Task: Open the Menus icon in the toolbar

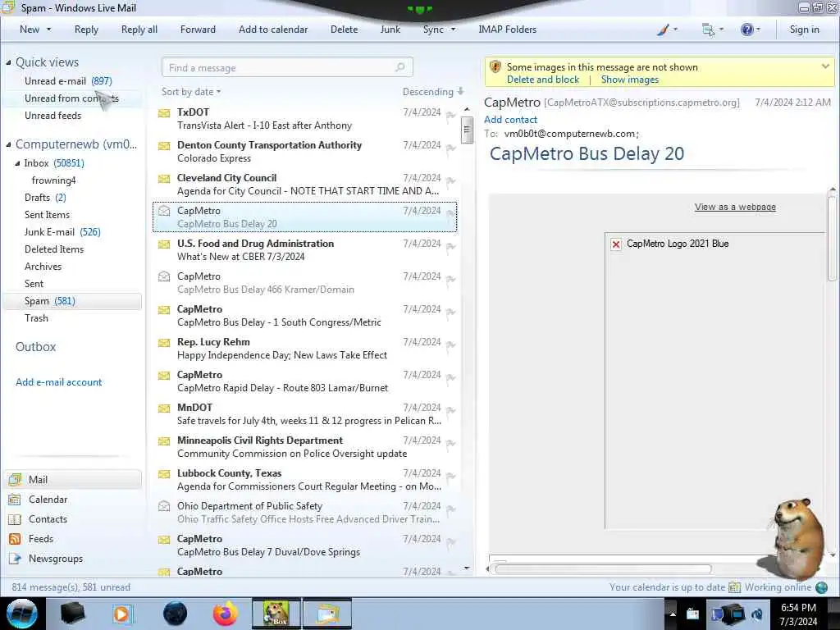Action: pyautogui.click(x=708, y=30)
